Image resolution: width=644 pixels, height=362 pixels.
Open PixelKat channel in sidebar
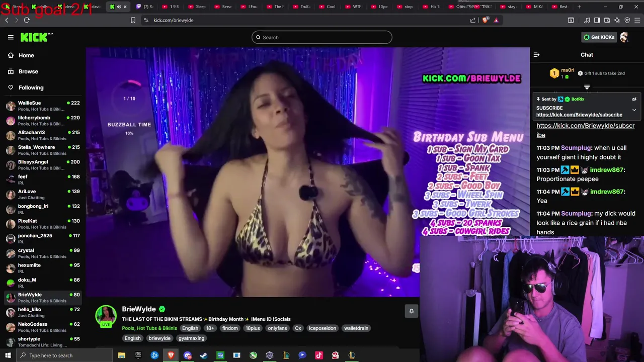tap(43, 224)
